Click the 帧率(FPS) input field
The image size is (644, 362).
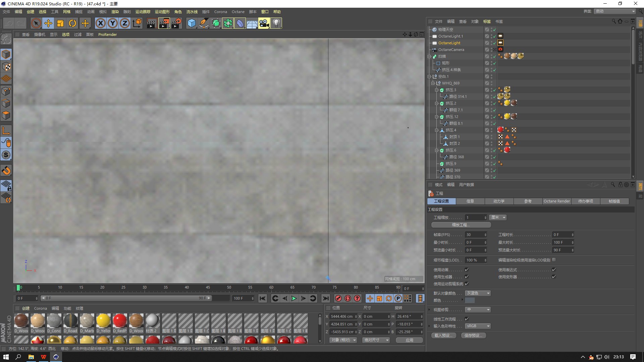(476, 235)
